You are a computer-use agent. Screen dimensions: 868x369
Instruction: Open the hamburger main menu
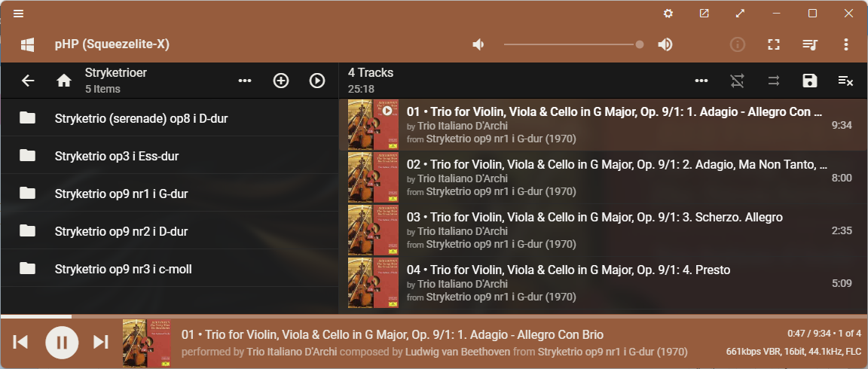coord(19,14)
